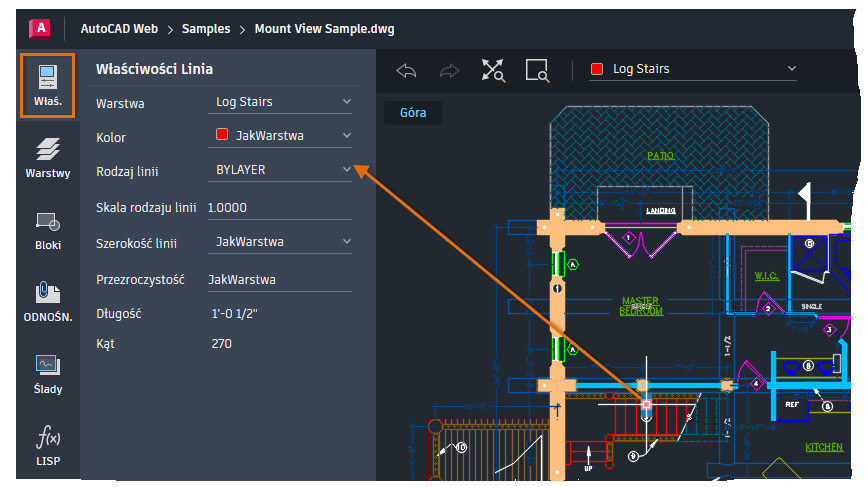This screenshot has height=487, width=865.
Task: Click the zoom extents icon
Action: (x=493, y=71)
